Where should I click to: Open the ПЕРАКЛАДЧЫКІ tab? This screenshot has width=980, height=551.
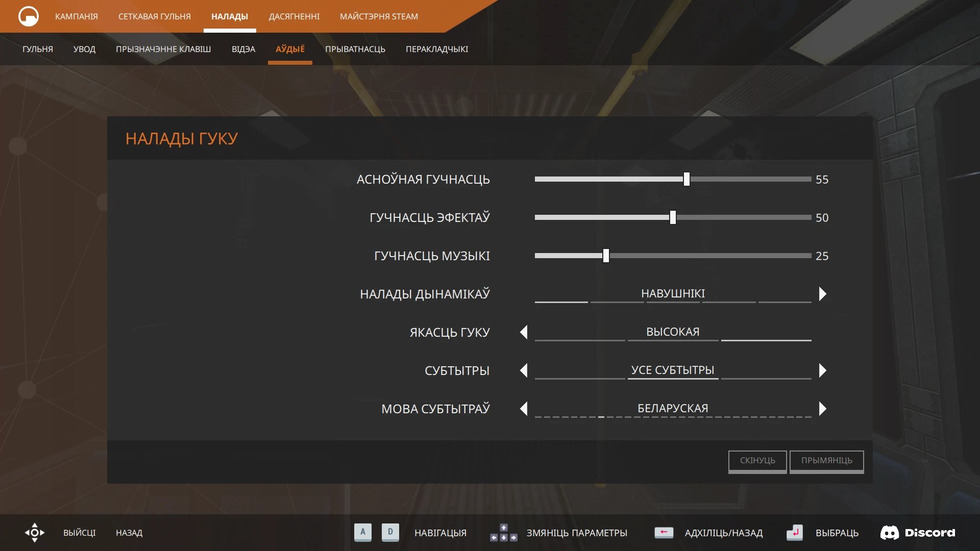point(437,49)
